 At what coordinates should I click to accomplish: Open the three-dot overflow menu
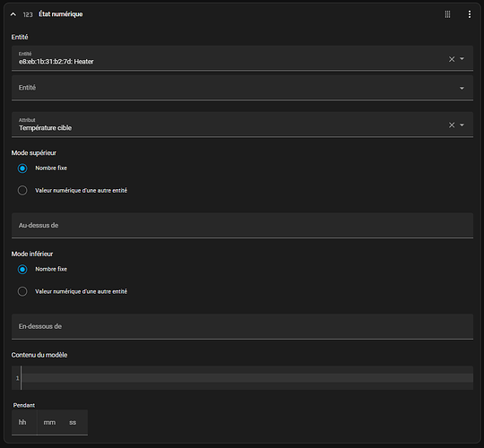click(x=470, y=14)
